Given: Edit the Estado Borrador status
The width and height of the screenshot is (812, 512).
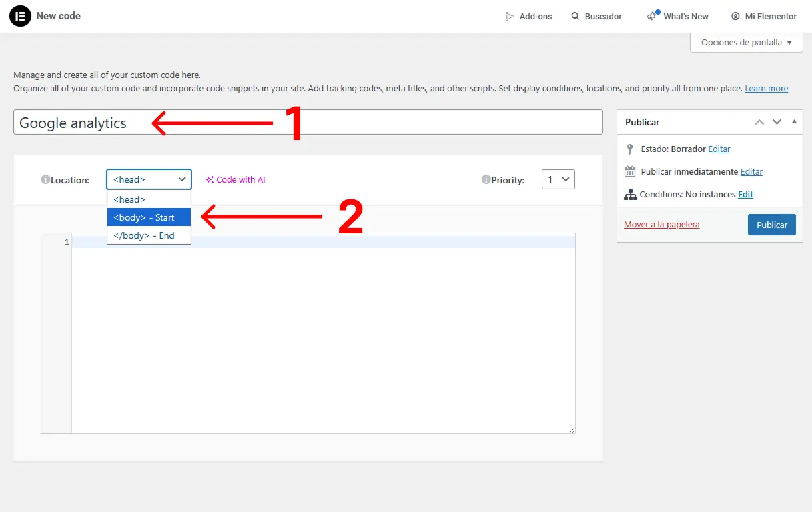Looking at the screenshot, I should tap(719, 149).
